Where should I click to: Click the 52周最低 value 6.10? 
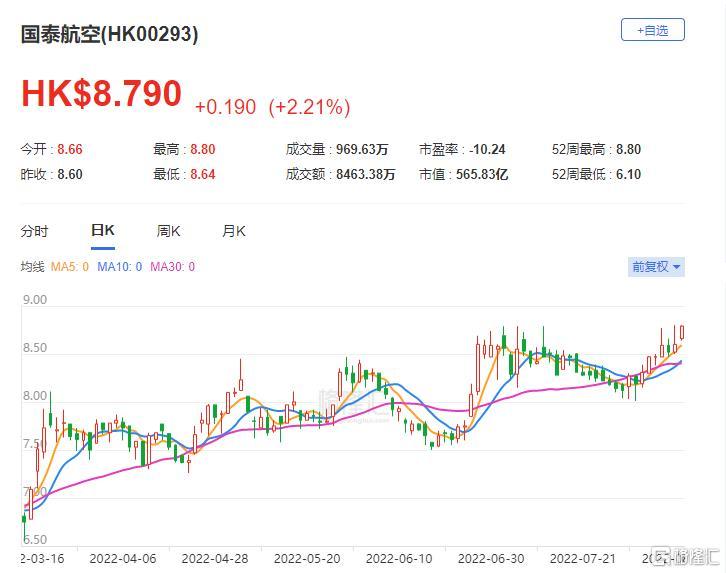[x=628, y=174]
